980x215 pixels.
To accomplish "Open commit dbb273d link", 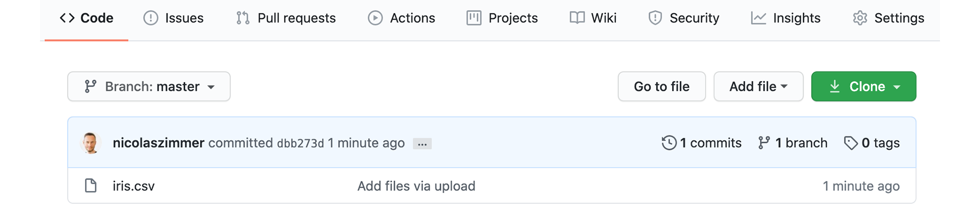I will pyautogui.click(x=300, y=143).
